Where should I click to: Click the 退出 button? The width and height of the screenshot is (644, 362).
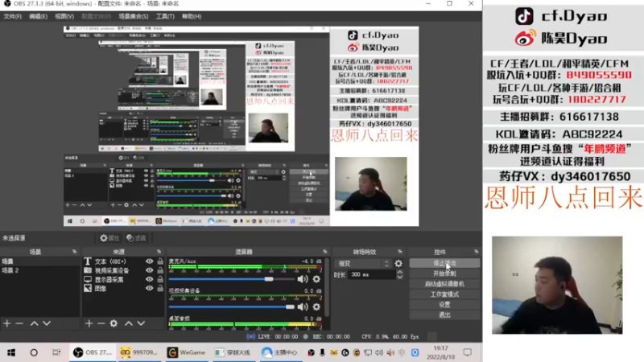(444, 315)
